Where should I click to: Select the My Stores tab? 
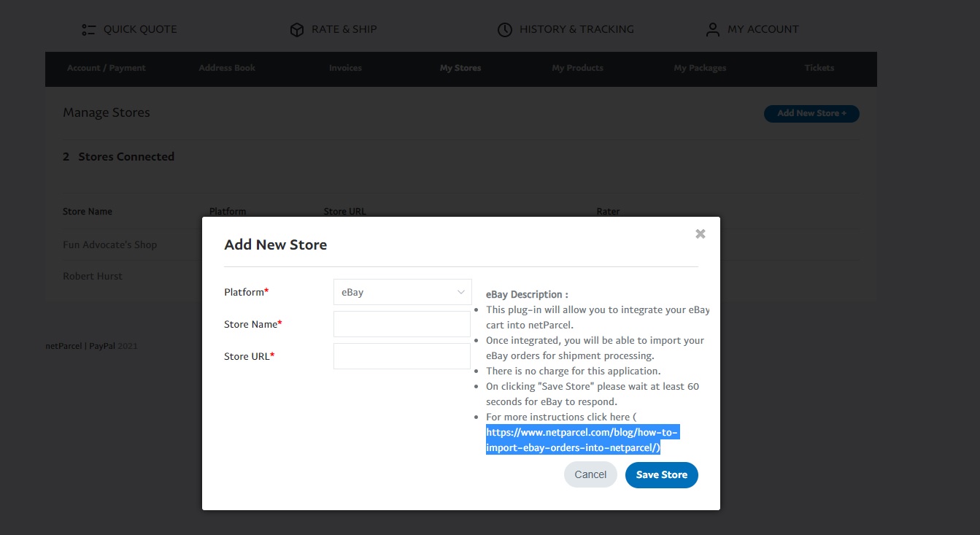coord(460,68)
